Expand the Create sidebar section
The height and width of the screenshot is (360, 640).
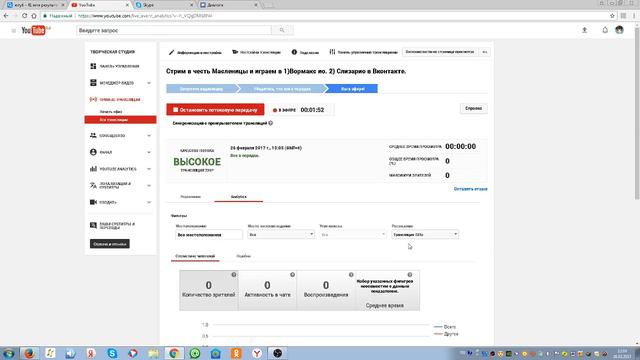tap(149, 202)
